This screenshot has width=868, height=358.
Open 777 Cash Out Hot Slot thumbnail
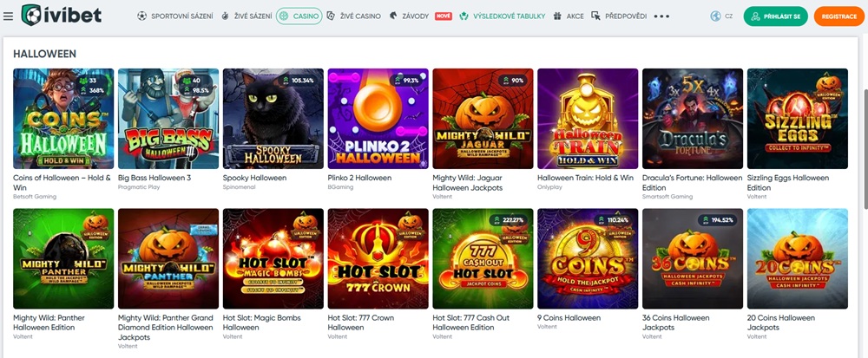click(x=483, y=258)
